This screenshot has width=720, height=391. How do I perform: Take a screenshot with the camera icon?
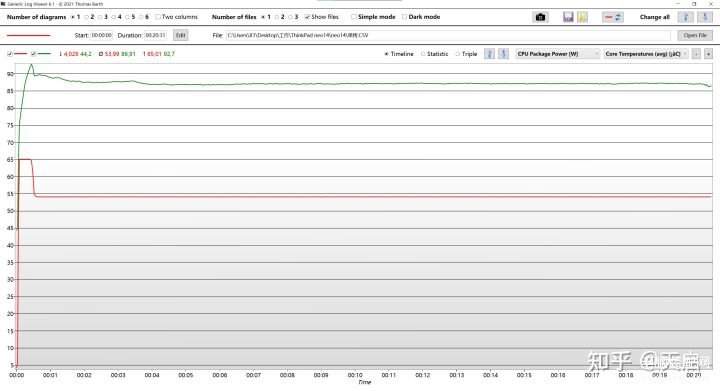click(x=540, y=17)
